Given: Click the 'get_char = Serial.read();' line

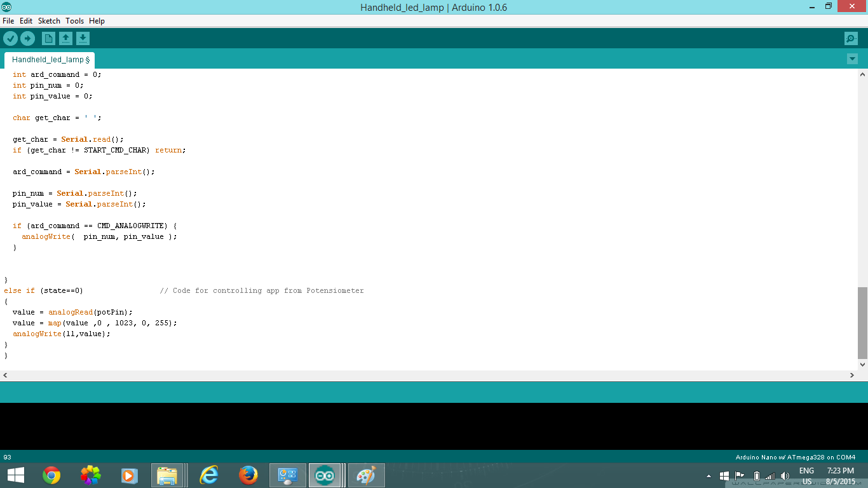Looking at the screenshot, I should pos(68,139).
